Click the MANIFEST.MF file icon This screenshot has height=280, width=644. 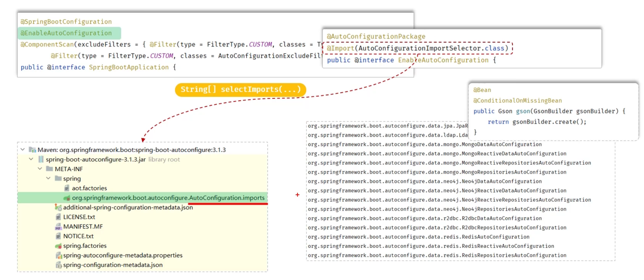[58, 226]
